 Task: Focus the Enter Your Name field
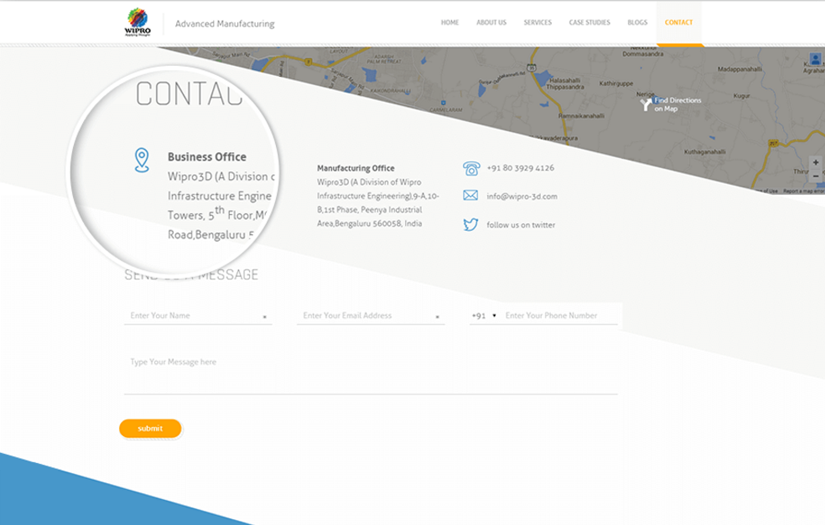pyautogui.click(x=198, y=316)
